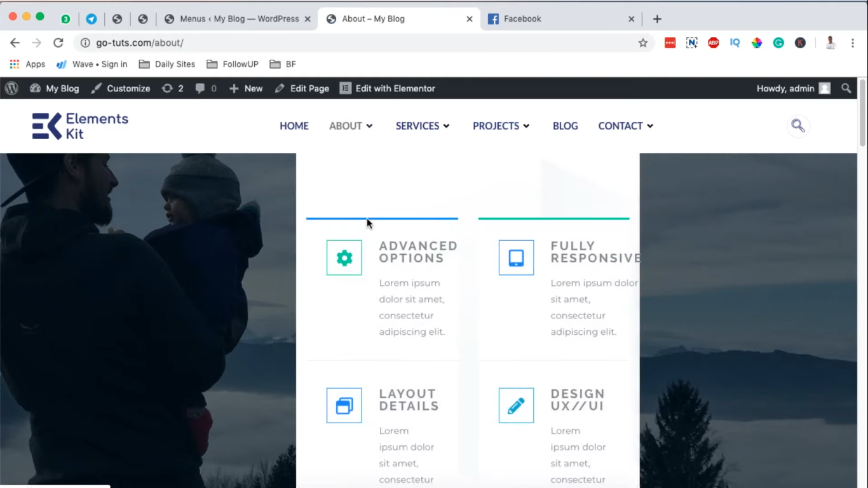Select the LAYOUT DETAILS heading

[x=409, y=400]
